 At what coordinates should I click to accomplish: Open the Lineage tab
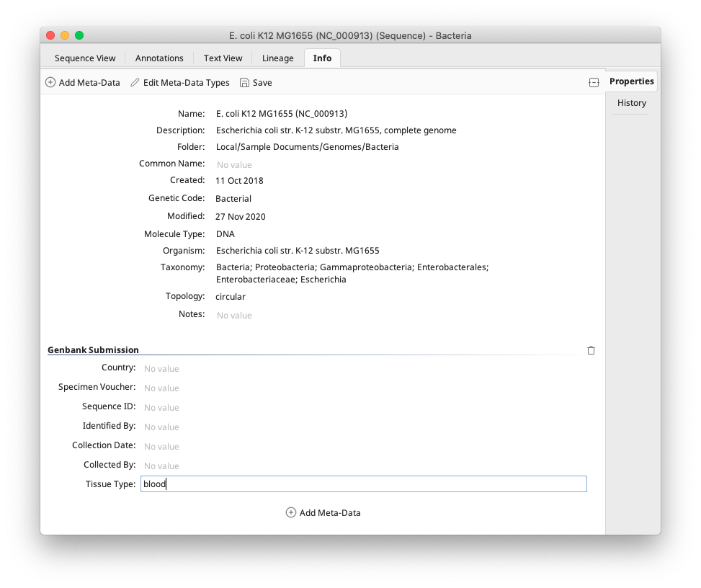tap(277, 58)
